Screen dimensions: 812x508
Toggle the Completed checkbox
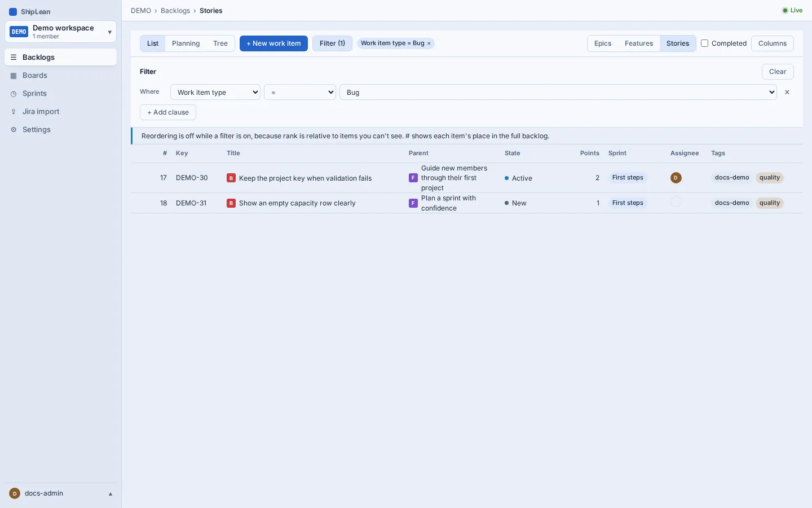[704, 43]
